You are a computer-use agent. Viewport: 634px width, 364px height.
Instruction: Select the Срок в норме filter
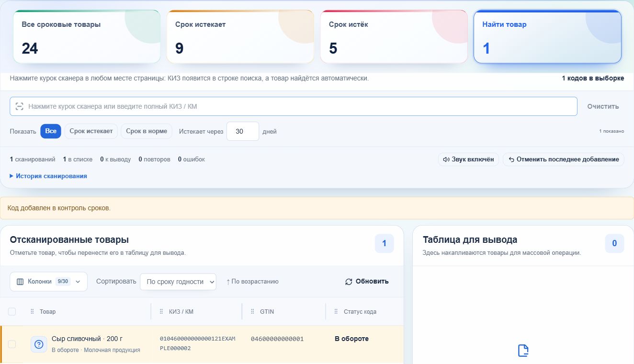(147, 131)
